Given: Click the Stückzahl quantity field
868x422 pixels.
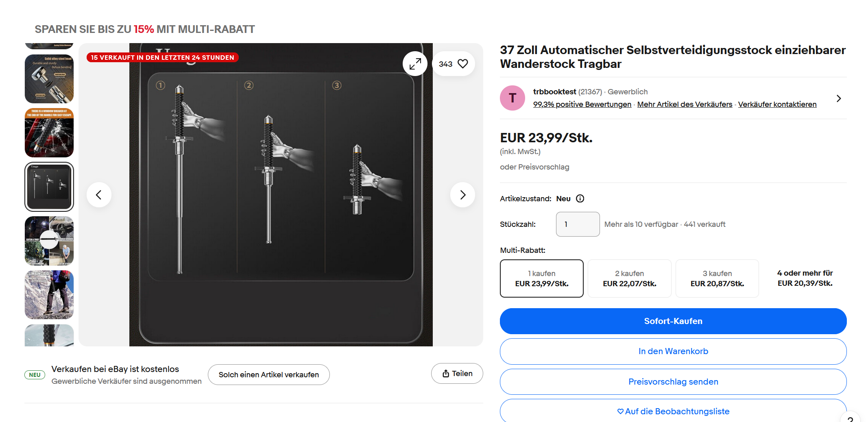Looking at the screenshot, I should click(x=578, y=224).
